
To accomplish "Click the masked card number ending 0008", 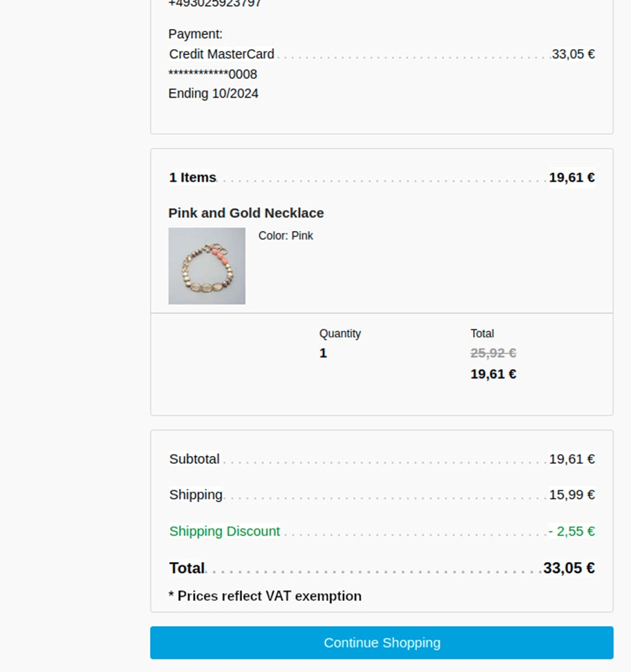I will (212, 74).
